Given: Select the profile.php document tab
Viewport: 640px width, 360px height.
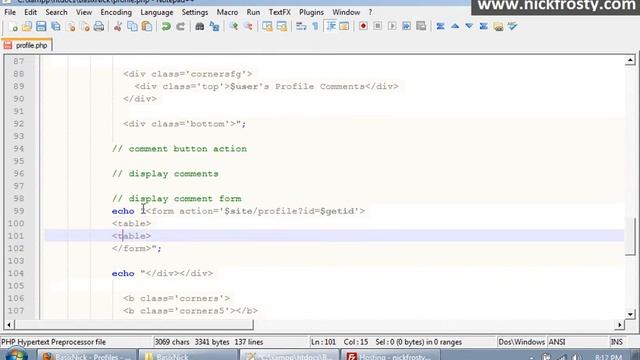Looking at the screenshot, I should (x=27, y=45).
